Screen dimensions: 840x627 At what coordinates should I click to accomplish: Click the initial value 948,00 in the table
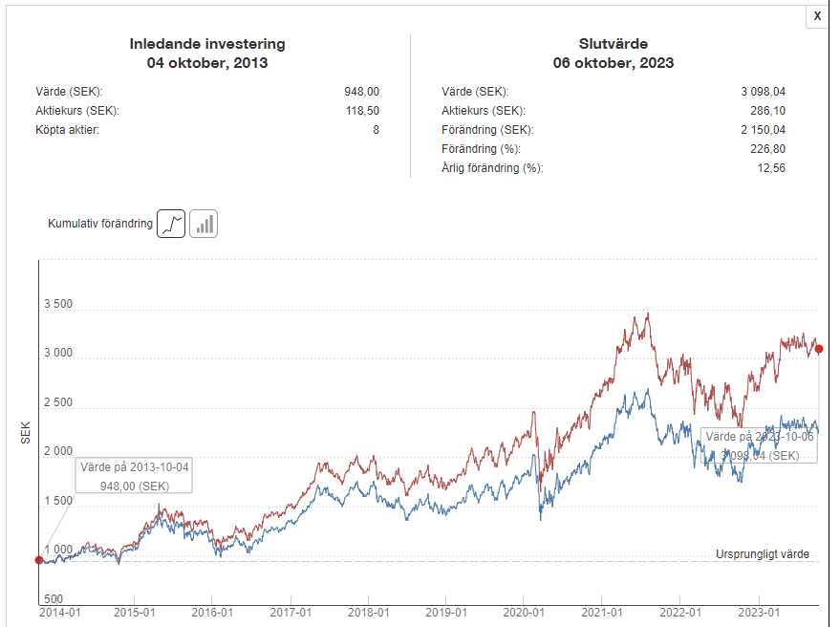click(x=361, y=92)
